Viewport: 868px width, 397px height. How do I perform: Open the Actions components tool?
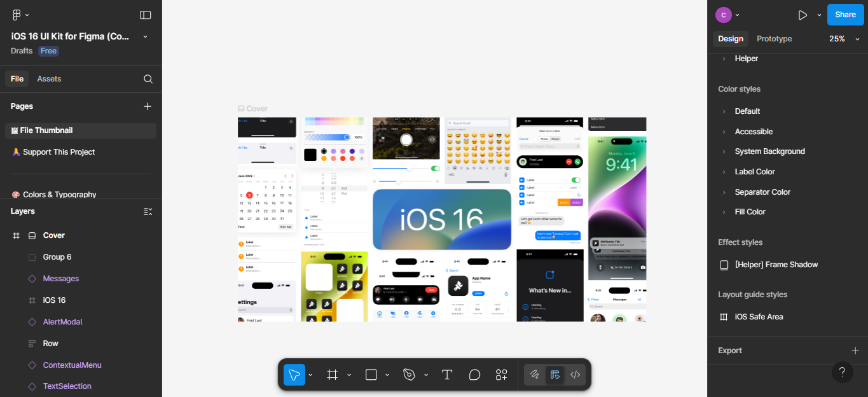tap(502, 375)
